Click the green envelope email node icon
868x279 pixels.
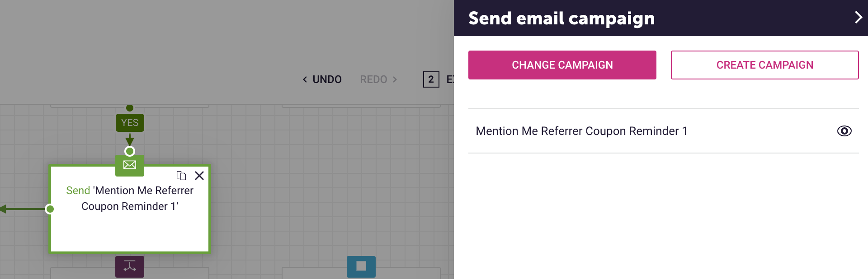tap(130, 165)
